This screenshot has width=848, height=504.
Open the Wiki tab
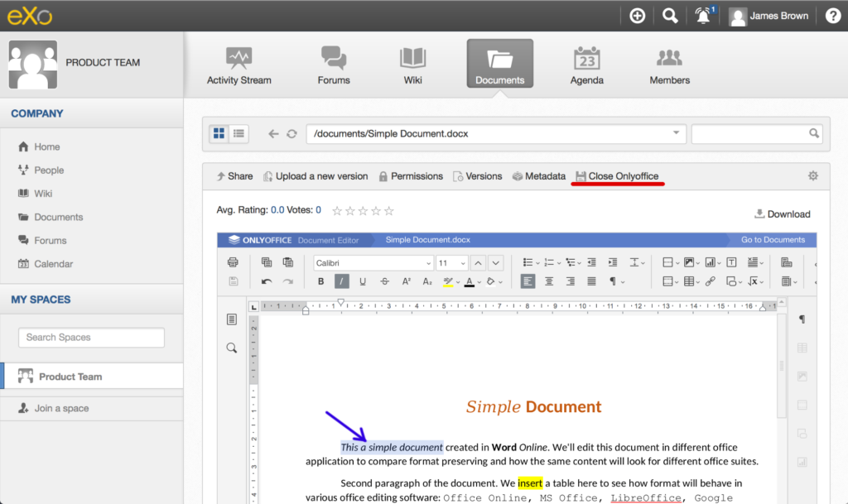point(412,65)
